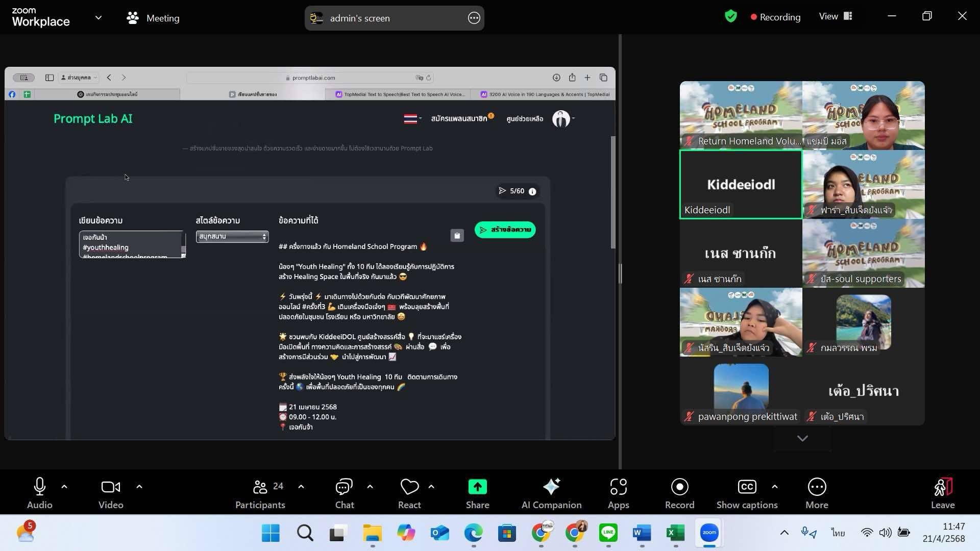Open screen share options ellipsis button
980x551 pixels.
click(x=474, y=18)
